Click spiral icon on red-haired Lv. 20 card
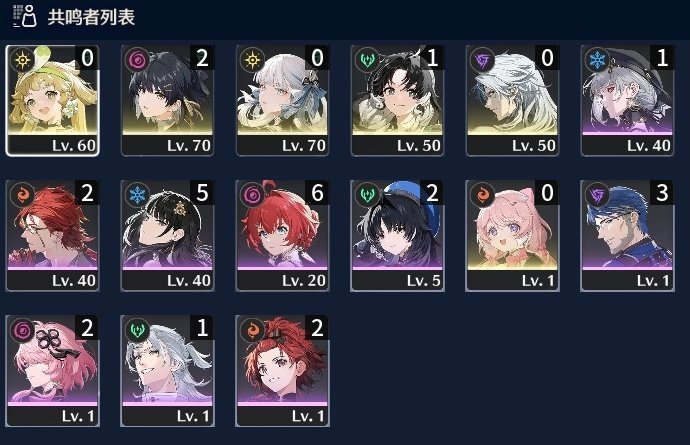This screenshot has height=445, width=690. point(253,195)
